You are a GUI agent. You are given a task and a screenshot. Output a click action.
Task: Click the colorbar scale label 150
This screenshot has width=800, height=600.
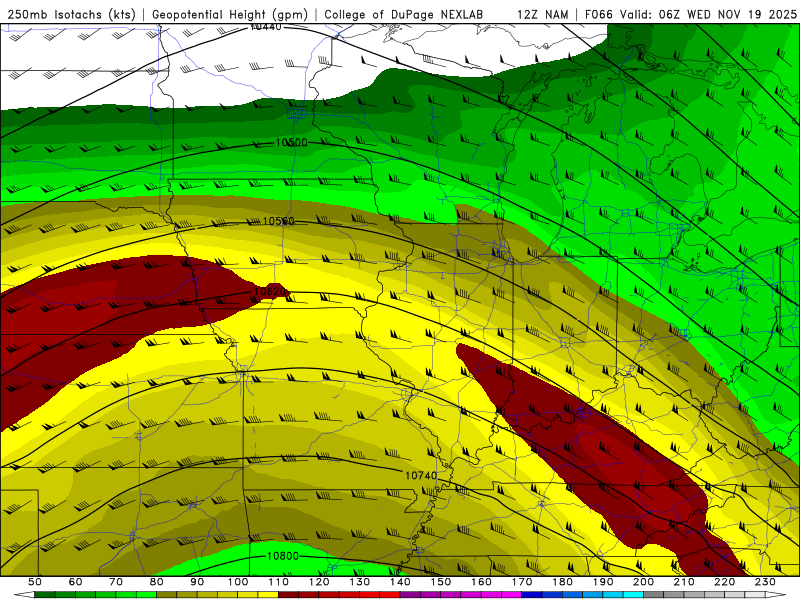coord(441,582)
